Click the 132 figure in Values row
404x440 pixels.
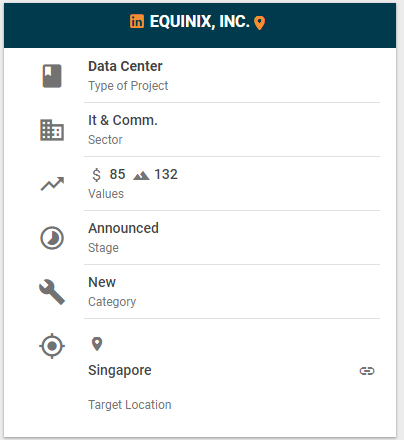coord(166,174)
